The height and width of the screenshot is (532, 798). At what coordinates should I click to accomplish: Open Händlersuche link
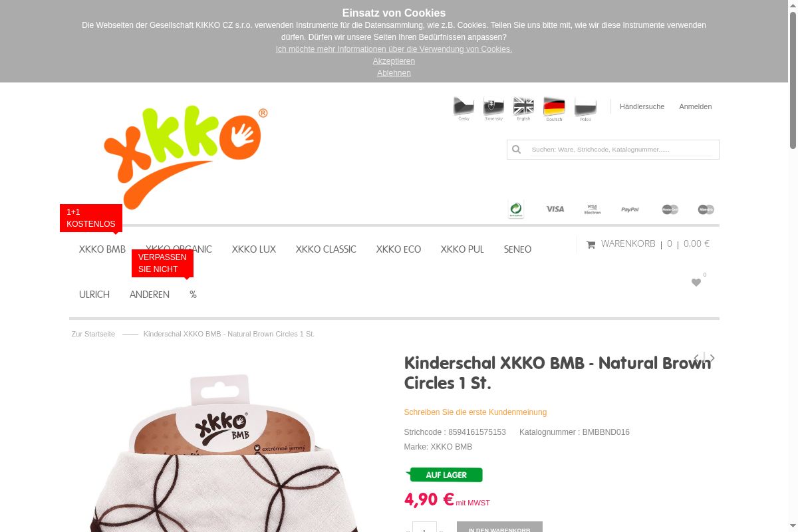(x=642, y=106)
